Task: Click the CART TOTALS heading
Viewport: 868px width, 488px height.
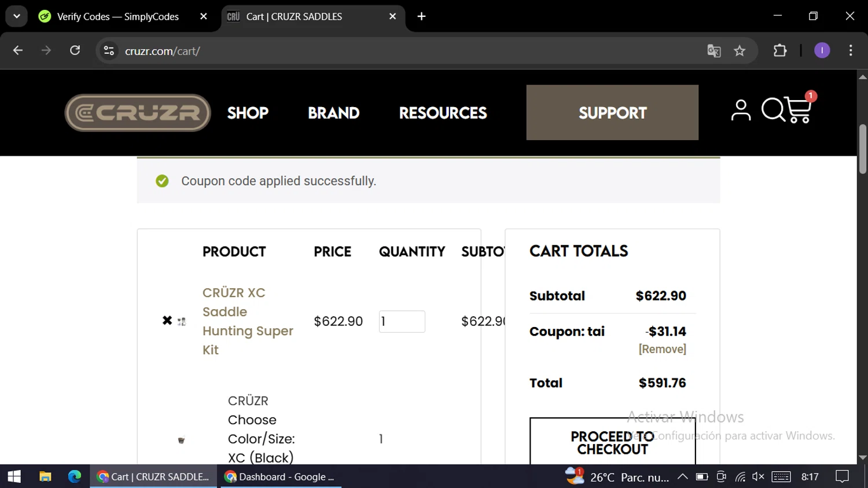Action: point(579,251)
